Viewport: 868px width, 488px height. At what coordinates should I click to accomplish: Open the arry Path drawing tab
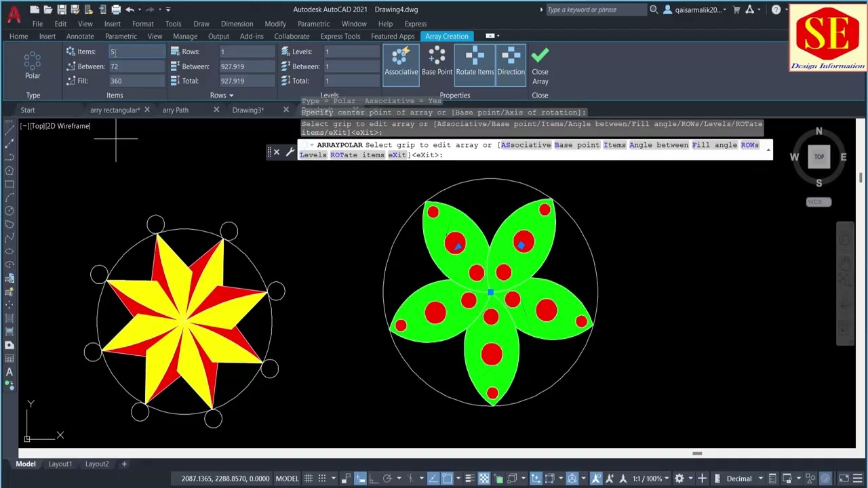click(x=176, y=110)
